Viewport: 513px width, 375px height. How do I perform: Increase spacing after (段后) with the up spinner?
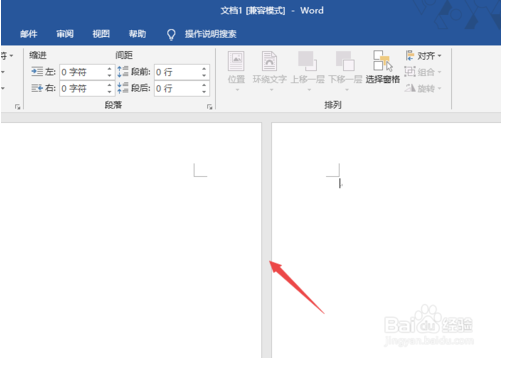204,85
